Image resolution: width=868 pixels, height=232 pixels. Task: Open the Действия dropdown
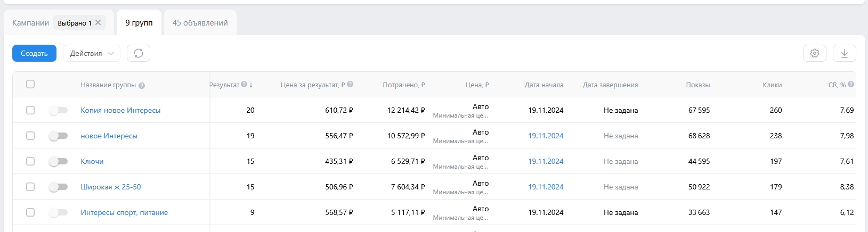[x=92, y=53]
